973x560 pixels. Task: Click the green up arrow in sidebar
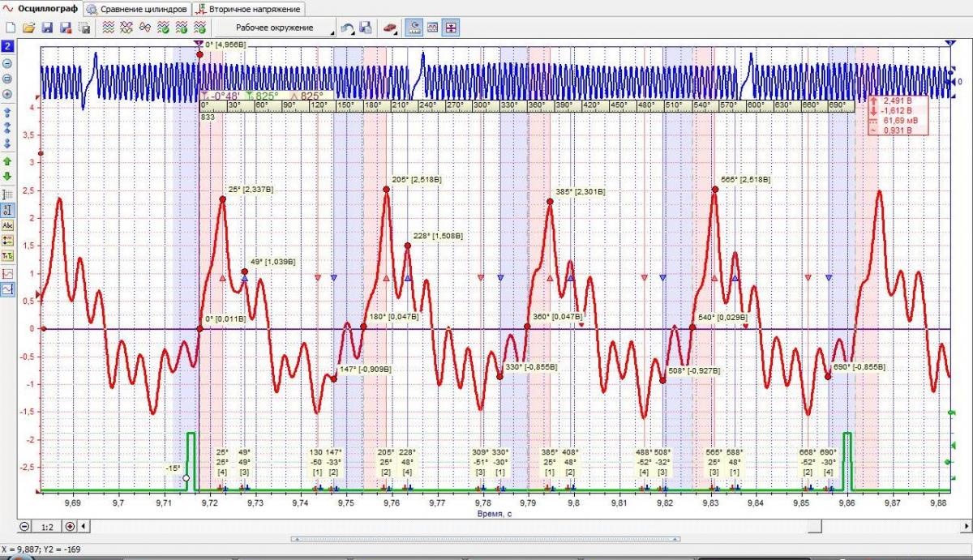click(x=8, y=162)
